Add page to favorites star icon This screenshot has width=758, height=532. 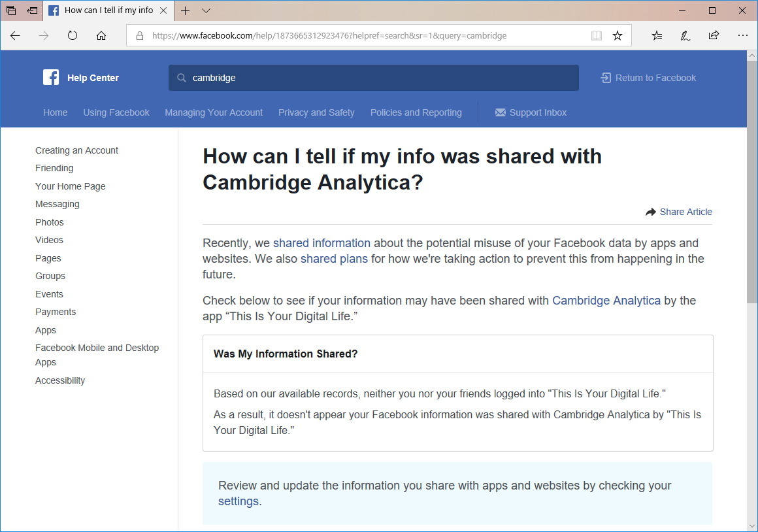(x=618, y=35)
